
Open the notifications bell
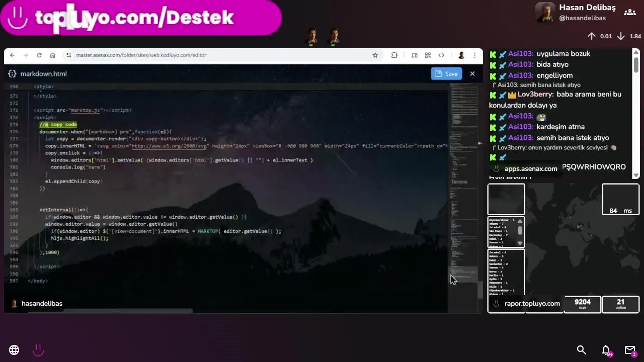606,350
